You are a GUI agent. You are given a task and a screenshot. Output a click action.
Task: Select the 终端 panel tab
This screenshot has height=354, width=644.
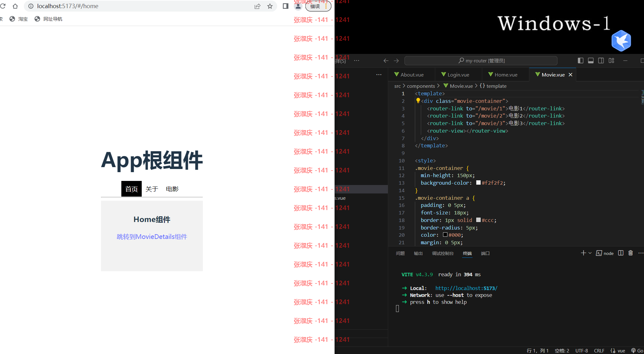coord(467,253)
